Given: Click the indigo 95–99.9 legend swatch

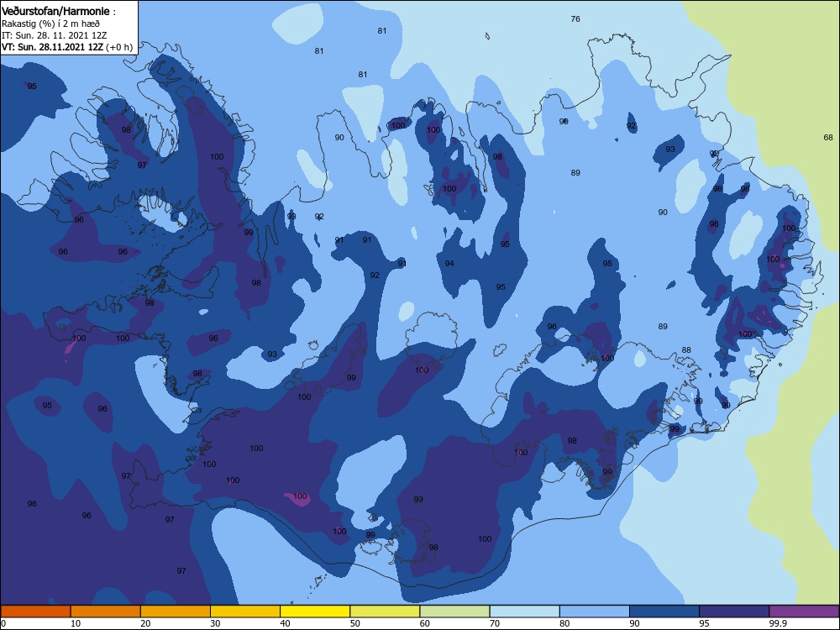Looking at the screenshot, I should 734,612.
